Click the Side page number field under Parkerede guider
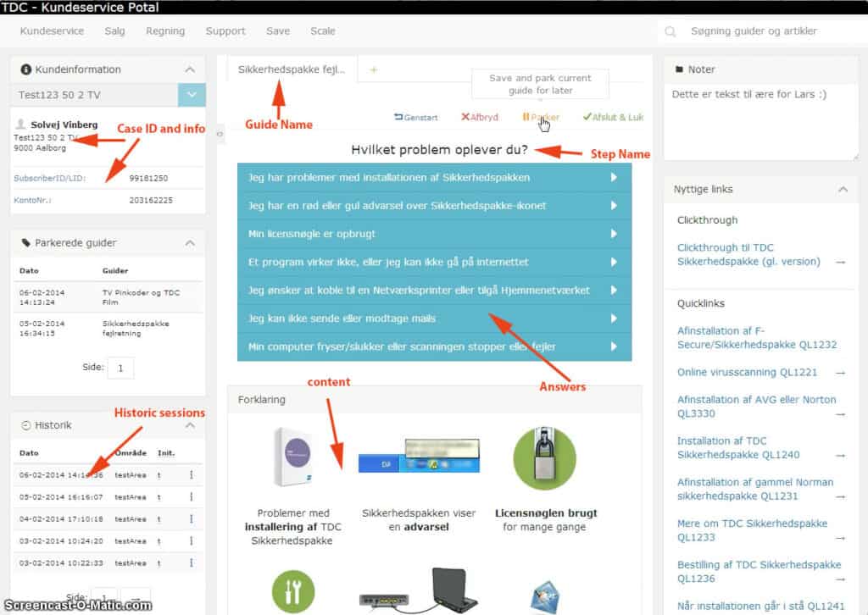 [x=120, y=368]
